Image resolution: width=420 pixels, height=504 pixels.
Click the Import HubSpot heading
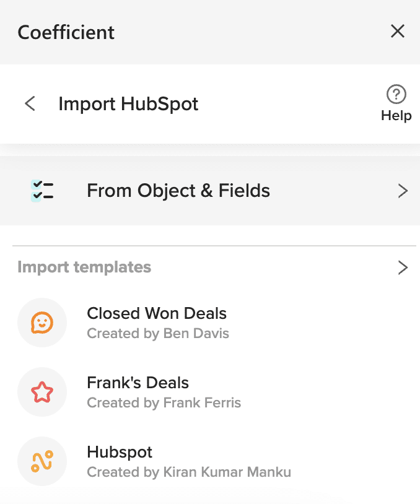click(128, 103)
